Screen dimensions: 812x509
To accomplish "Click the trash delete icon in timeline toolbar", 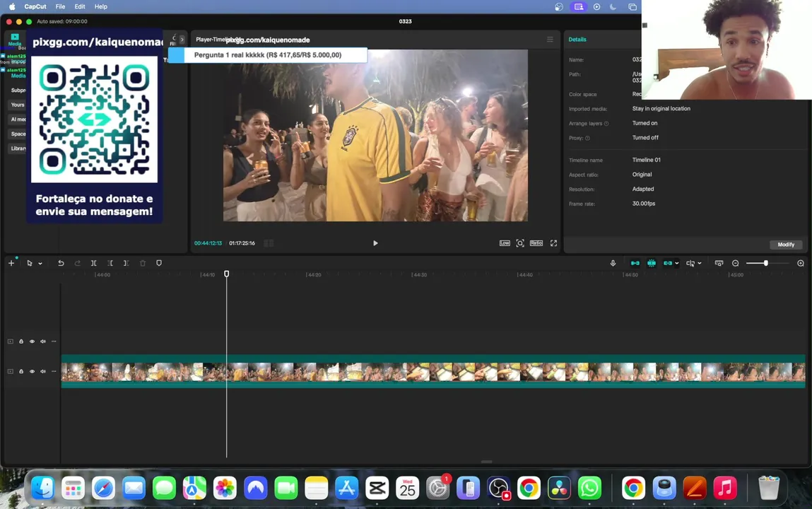I will point(143,263).
